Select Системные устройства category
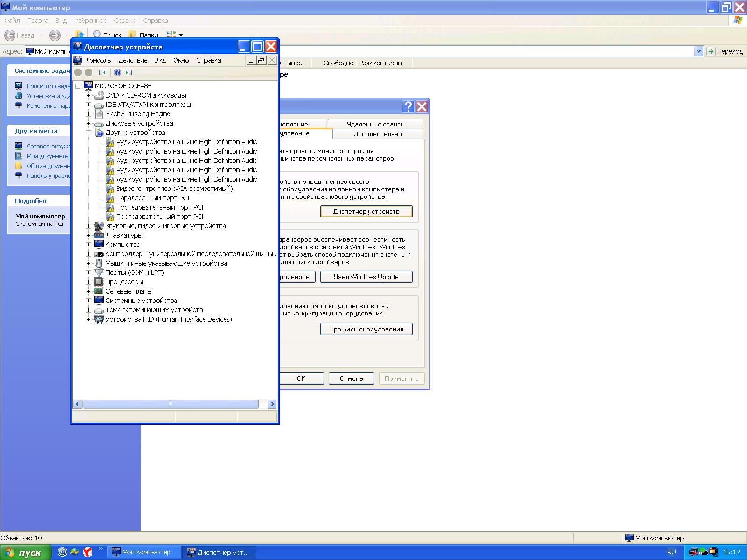 click(x=141, y=301)
